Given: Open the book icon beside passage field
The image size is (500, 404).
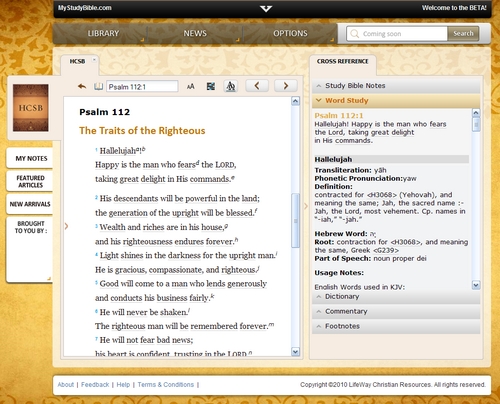Looking at the screenshot, I should (x=98, y=87).
